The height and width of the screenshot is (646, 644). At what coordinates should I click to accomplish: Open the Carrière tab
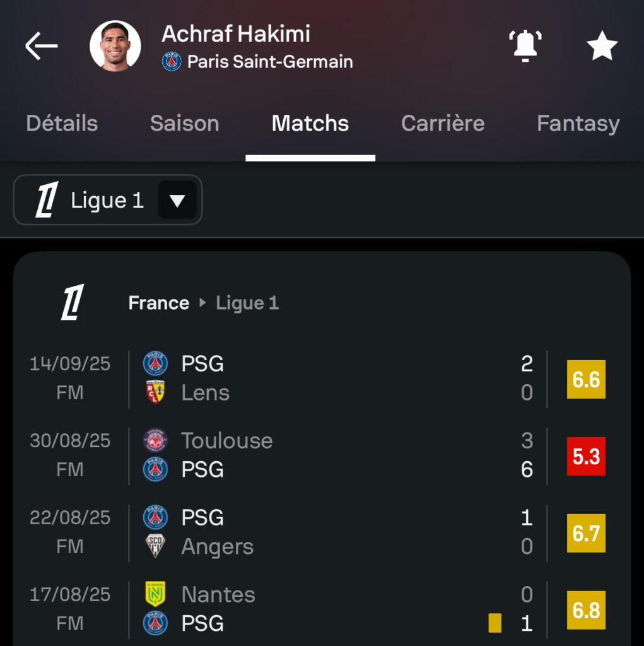tap(443, 123)
